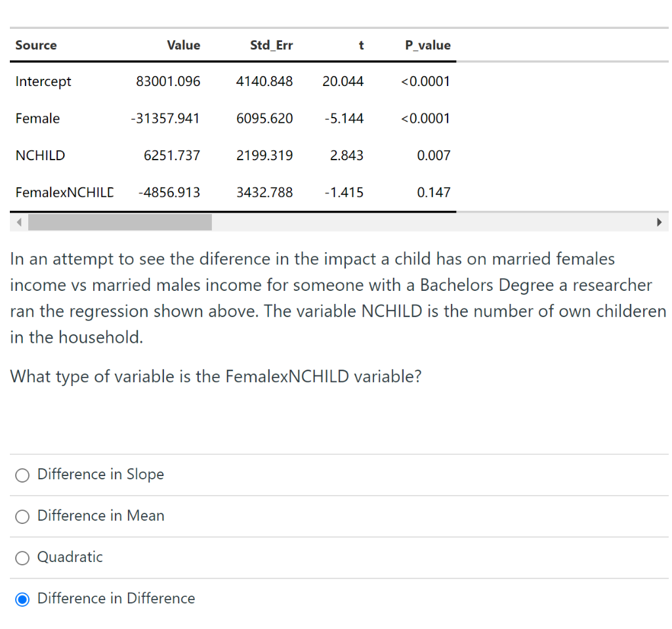Click the interaction coefficient -4856.913

pyautogui.click(x=169, y=192)
